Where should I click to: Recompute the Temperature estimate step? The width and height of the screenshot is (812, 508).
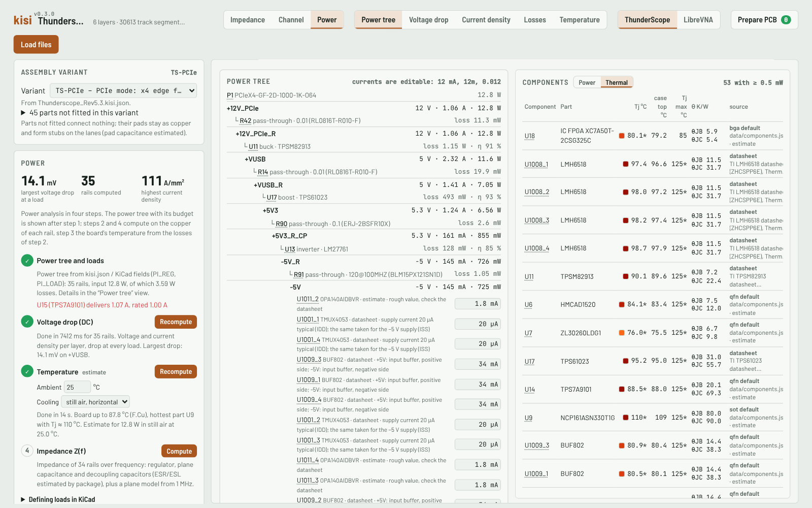[x=176, y=371]
